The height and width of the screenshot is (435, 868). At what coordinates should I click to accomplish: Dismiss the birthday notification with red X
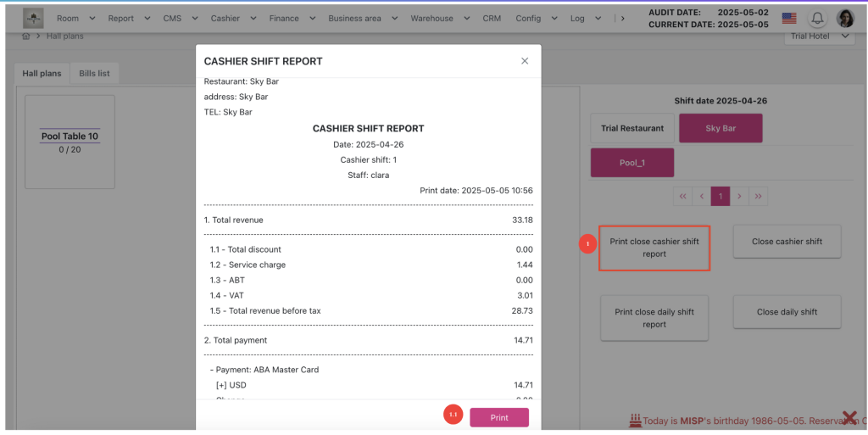849,417
